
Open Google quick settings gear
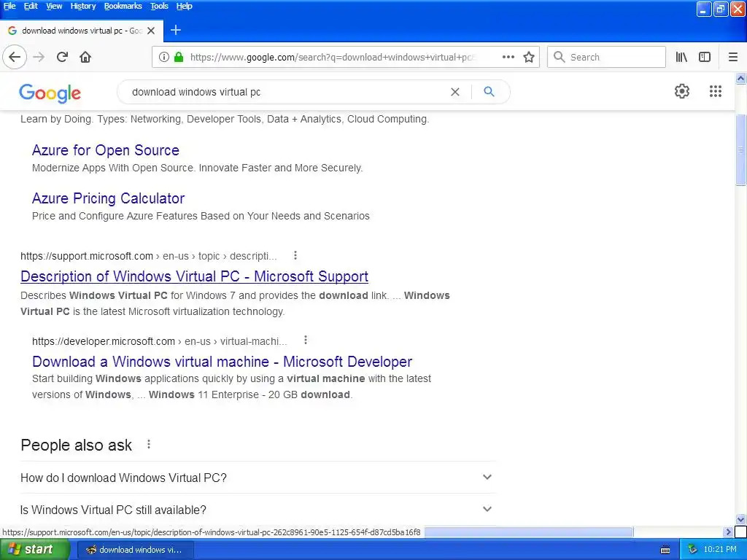coord(682,91)
